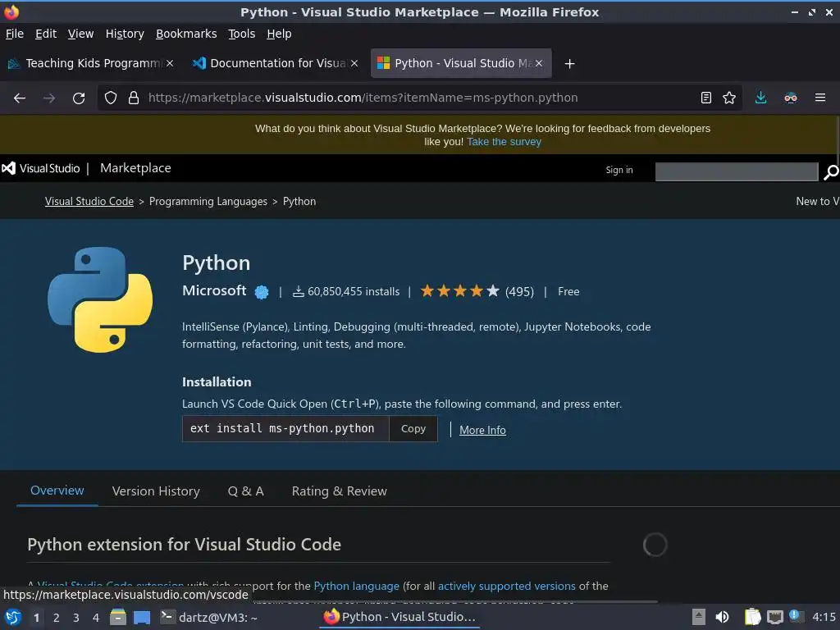The width and height of the screenshot is (840, 630).
Task: Switch to workspace 2 in taskbar
Action: [57, 618]
